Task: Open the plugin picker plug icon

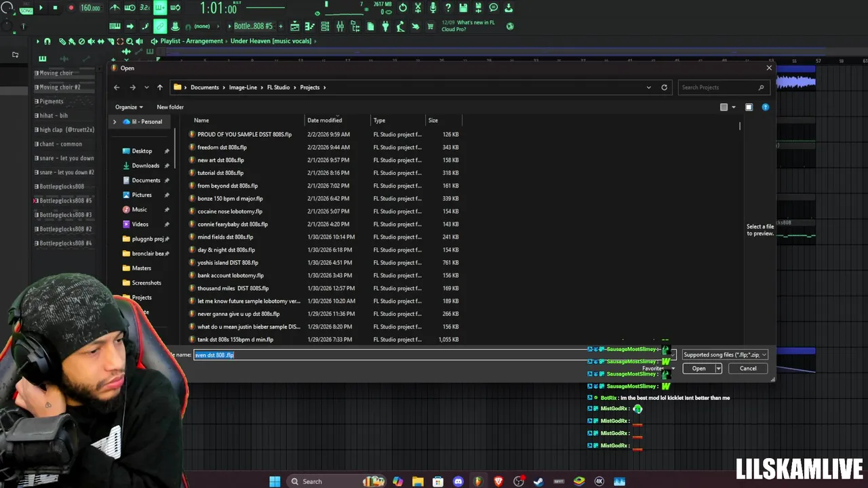Action: [385, 26]
